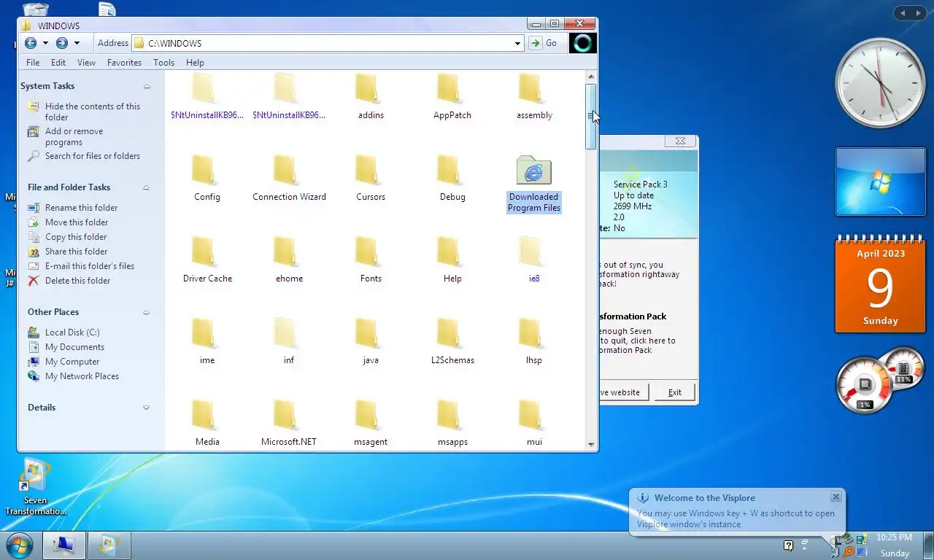This screenshot has height=560, width=934.
Task: Collapse the Other Places panel
Action: pyautogui.click(x=147, y=312)
